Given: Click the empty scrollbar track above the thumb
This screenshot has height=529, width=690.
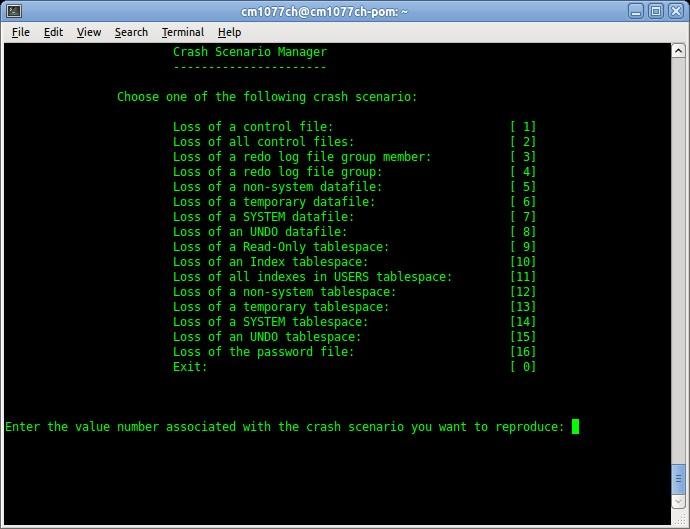Looking at the screenshot, I should [x=680, y=250].
